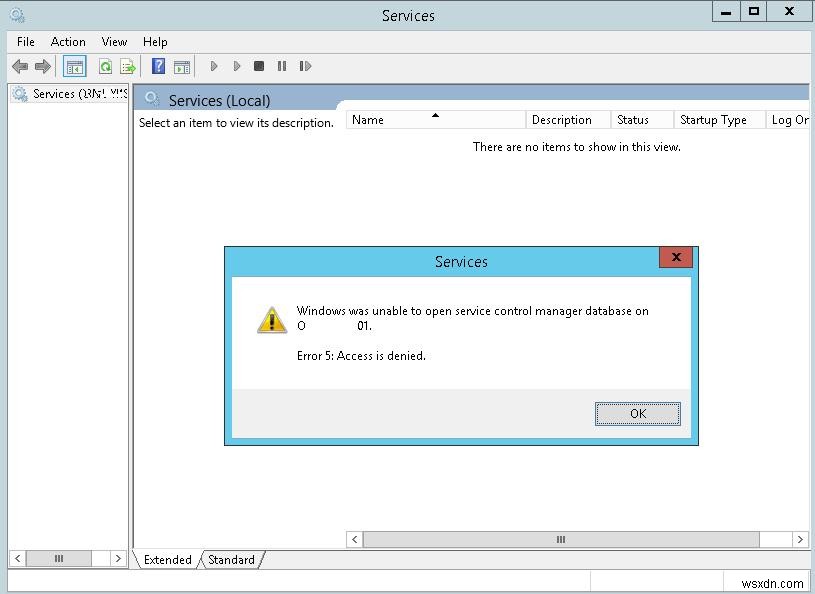Maximize the Services window

point(754,12)
